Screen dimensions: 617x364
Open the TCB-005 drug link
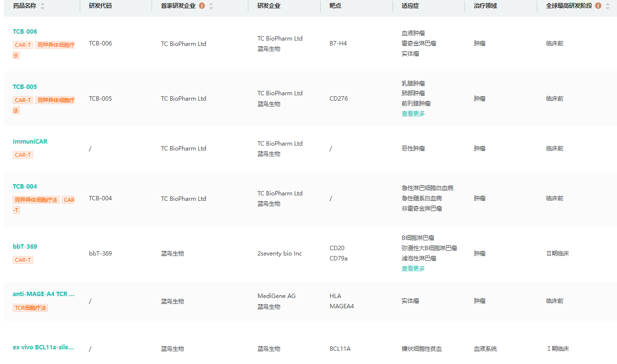[25, 87]
